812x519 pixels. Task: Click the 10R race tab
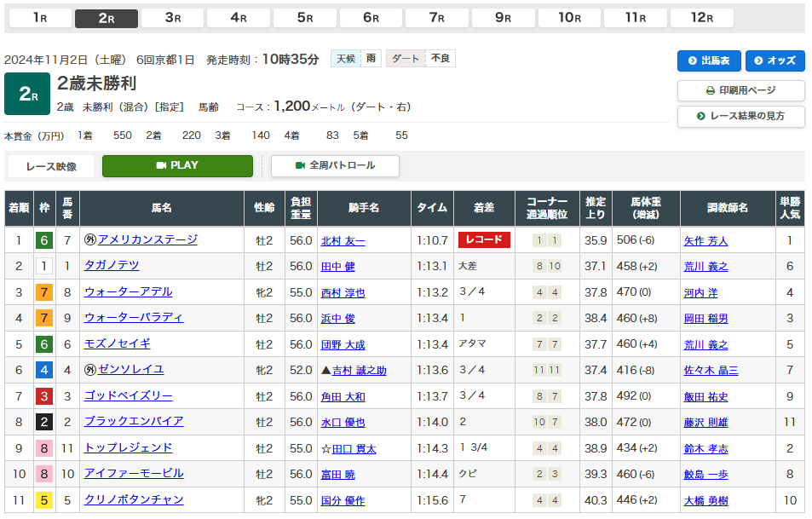[x=569, y=18]
